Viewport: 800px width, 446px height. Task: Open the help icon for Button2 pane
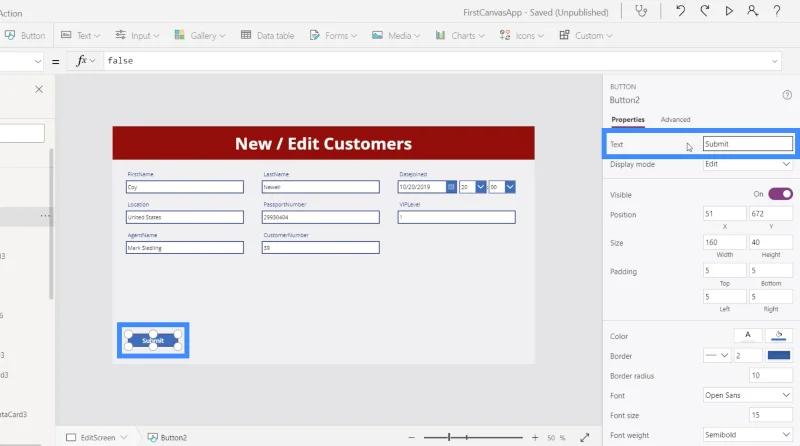[x=787, y=95]
